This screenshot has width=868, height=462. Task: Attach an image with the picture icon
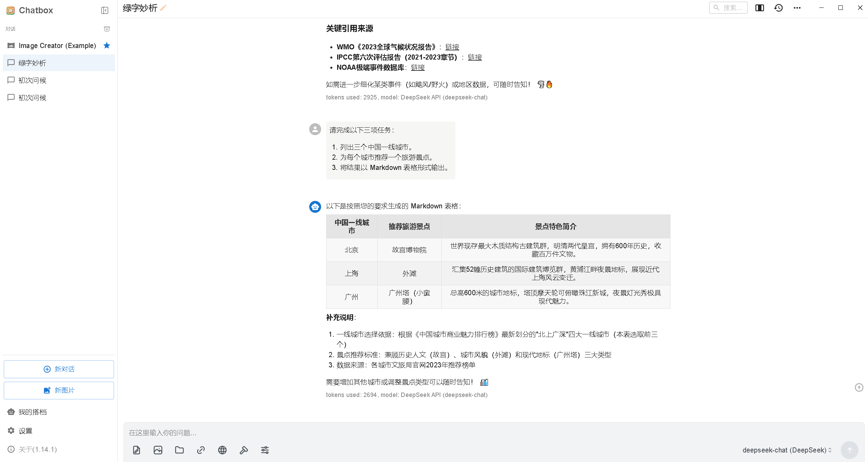pos(158,450)
